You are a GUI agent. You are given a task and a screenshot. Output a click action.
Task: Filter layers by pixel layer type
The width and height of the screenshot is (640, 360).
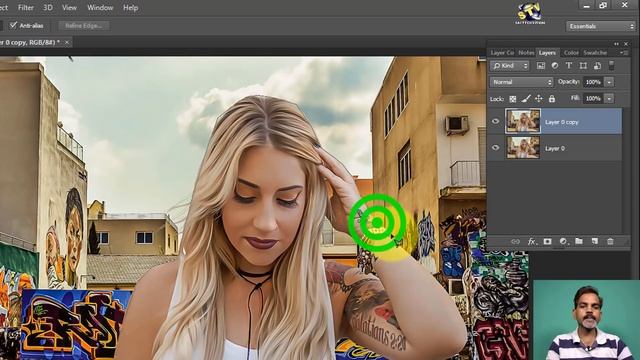[x=541, y=66]
